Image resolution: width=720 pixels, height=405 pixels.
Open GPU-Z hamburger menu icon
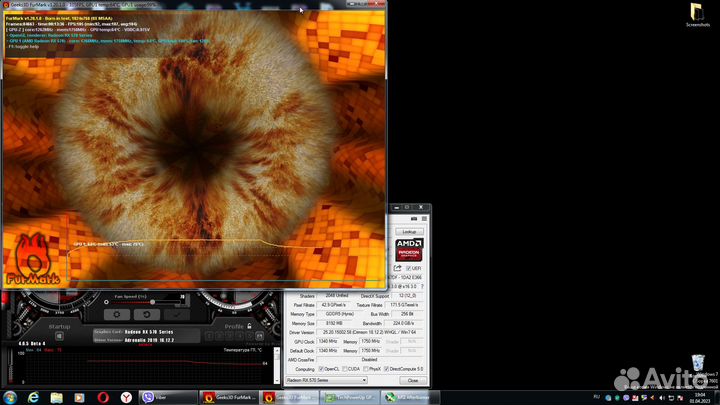(x=424, y=219)
